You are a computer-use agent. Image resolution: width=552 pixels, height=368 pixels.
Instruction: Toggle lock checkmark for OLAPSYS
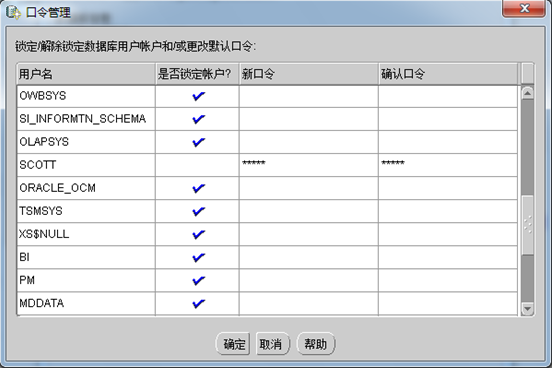(x=199, y=142)
